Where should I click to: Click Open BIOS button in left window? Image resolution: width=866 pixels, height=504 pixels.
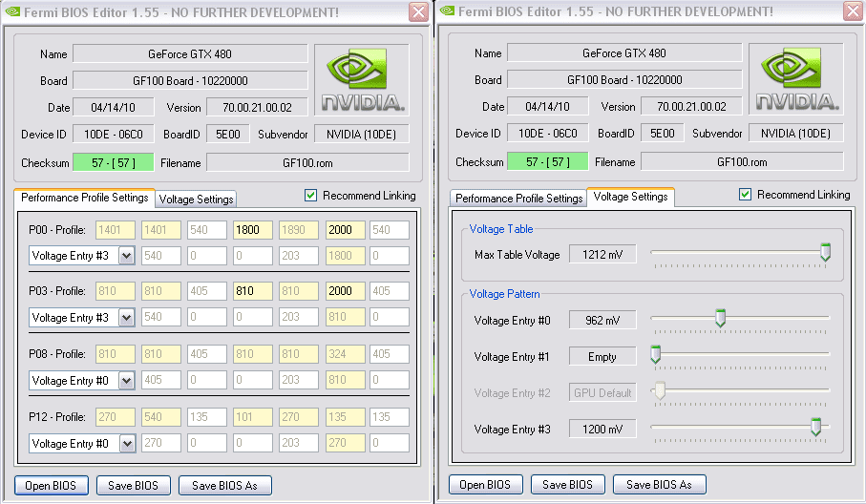point(51,485)
